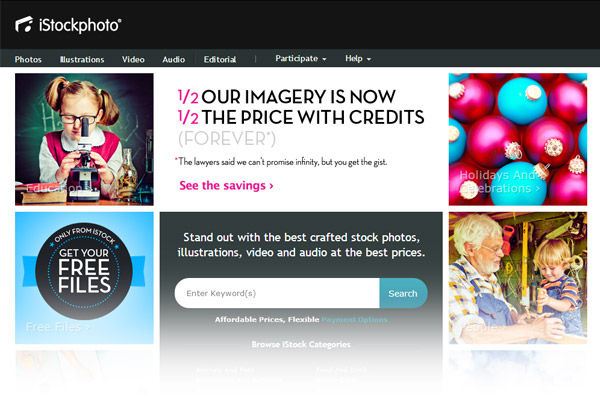Open the Video section
Screen dimensions: 600x400
pyautogui.click(x=133, y=59)
